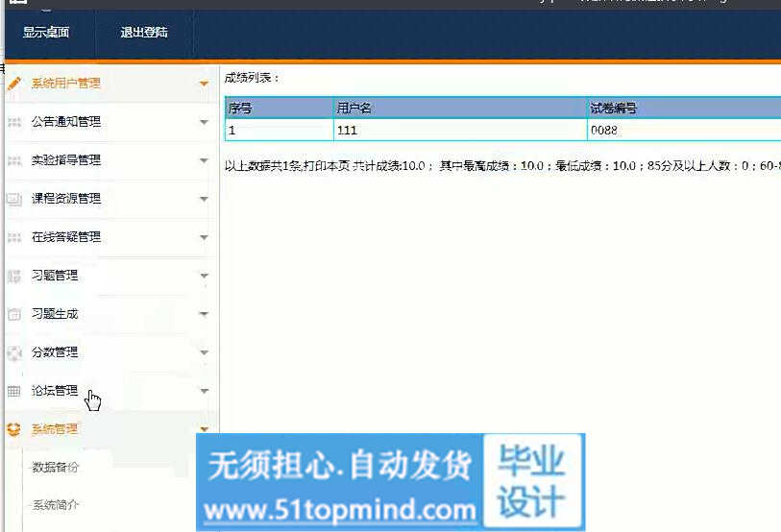This screenshot has height=532, width=781.
Task: Click the table icon beside 论坛管理
Action: point(13,391)
